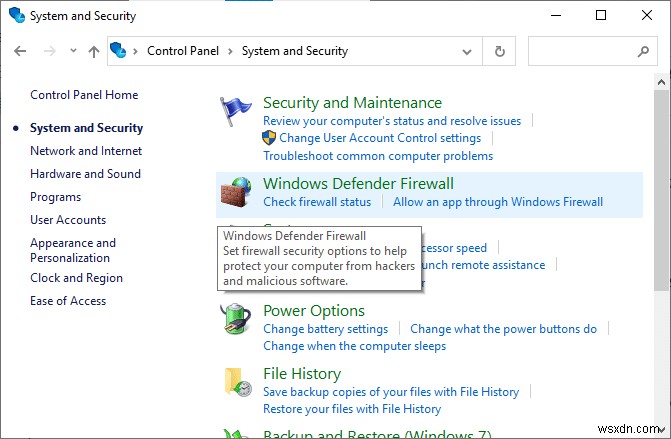This screenshot has width=671, height=439.
Task: Click the search magnifier icon
Action: (x=643, y=51)
